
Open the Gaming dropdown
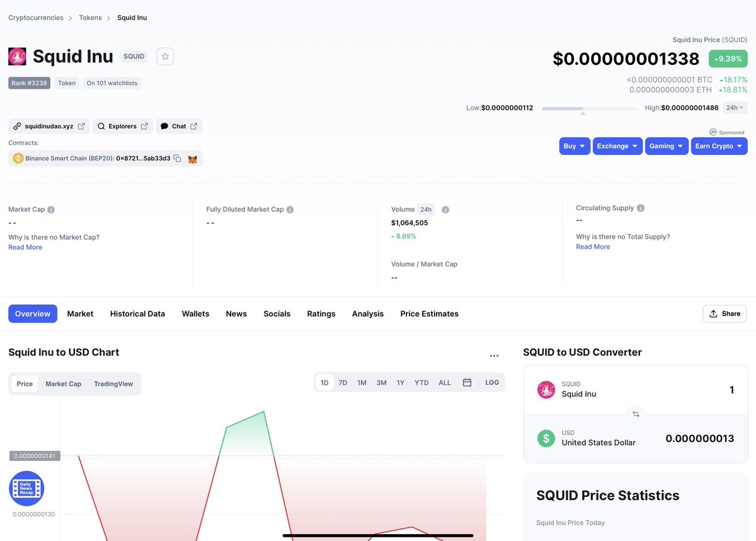pyautogui.click(x=667, y=146)
